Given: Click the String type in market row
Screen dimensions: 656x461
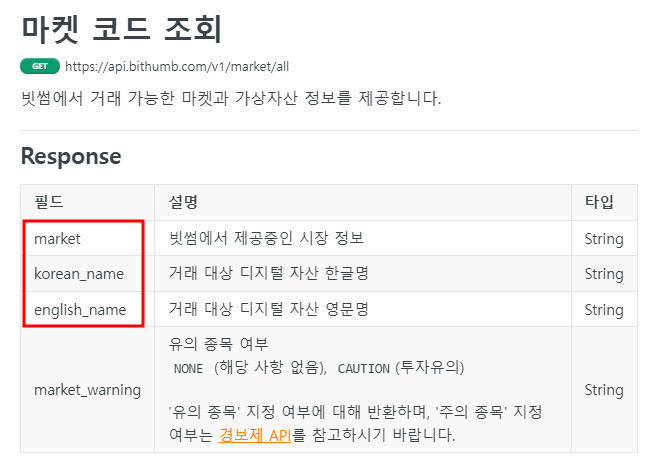Looking at the screenshot, I should pyautogui.click(x=603, y=238).
